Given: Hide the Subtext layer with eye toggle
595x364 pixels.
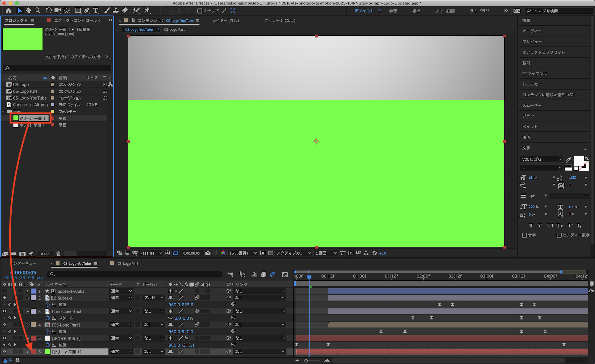Looking at the screenshot, I should (4, 298).
